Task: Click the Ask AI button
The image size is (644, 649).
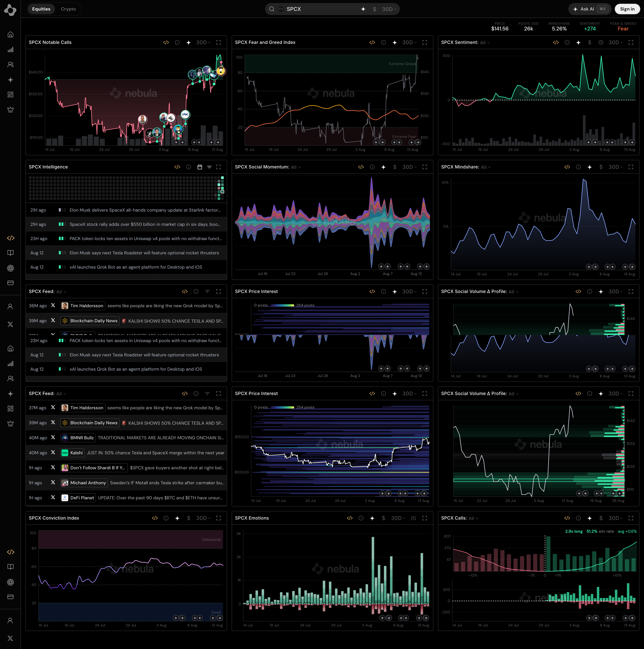Action: pos(590,9)
